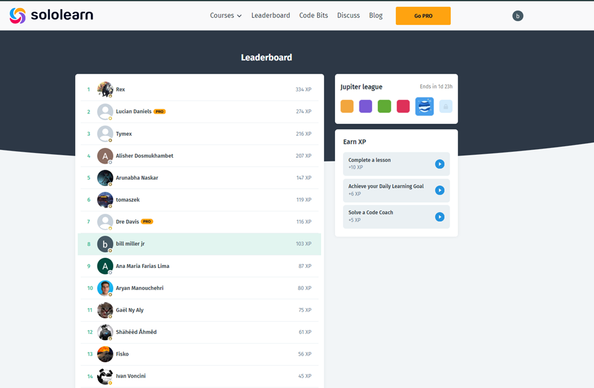The width and height of the screenshot is (594, 388).
Task: Click the name Alisher Dosmukhambet
Action: point(144,156)
